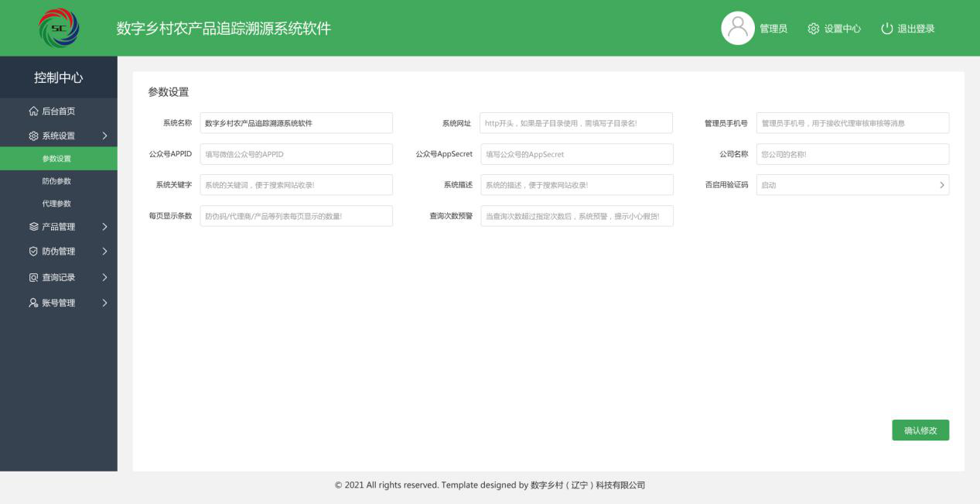Click the 管理员手机号 input field
This screenshot has width=980, height=504.
(x=852, y=123)
